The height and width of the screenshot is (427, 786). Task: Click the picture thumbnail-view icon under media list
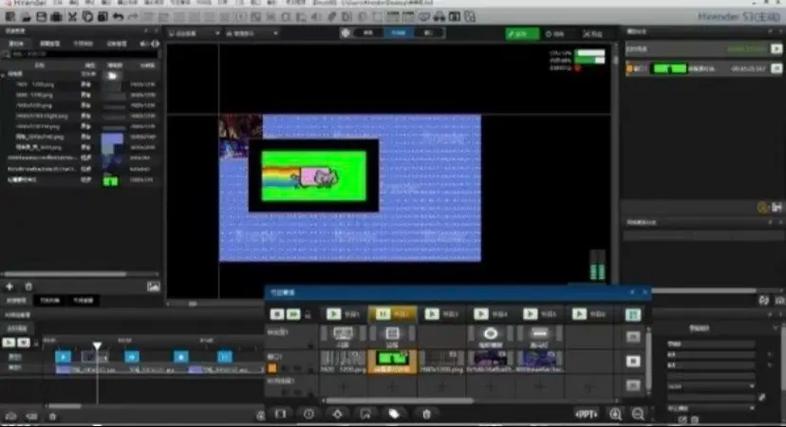153,287
